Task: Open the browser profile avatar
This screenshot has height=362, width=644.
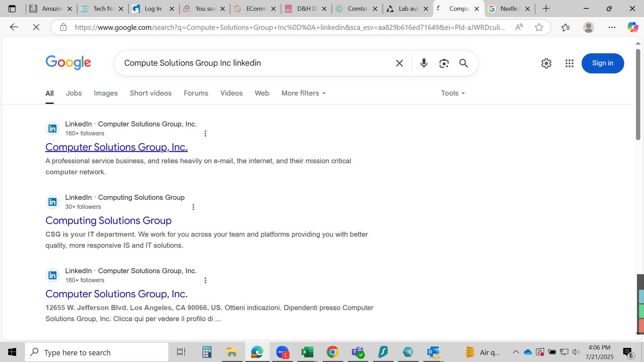Action: click(589, 27)
